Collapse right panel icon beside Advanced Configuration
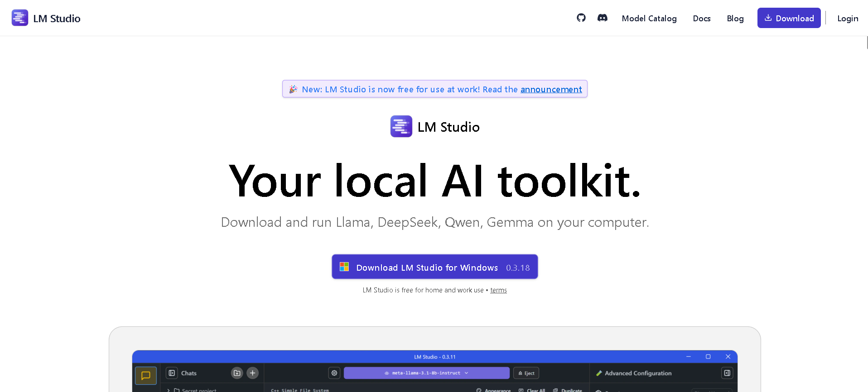The width and height of the screenshot is (868, 392). coord(727,373)
